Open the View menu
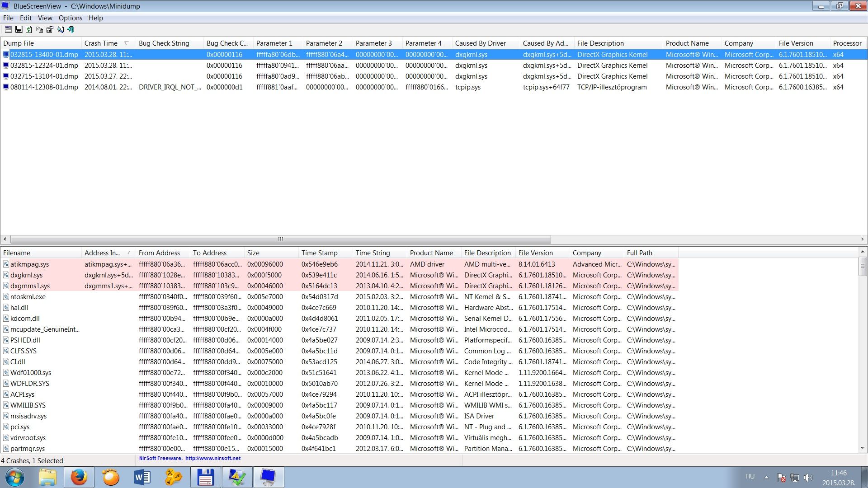This screenshot has height=488, width=868. click(45, 18)
